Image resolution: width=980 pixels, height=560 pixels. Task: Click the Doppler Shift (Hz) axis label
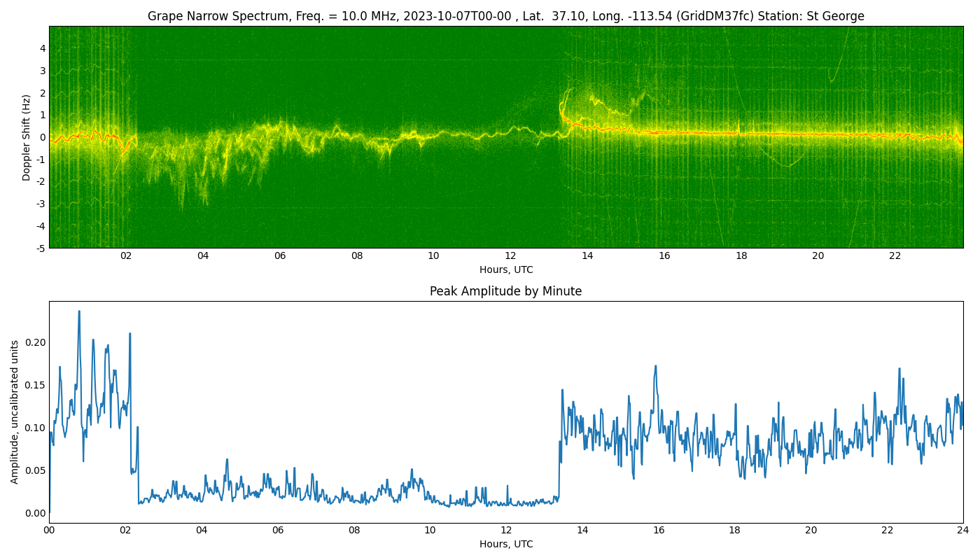pos(27,137)
